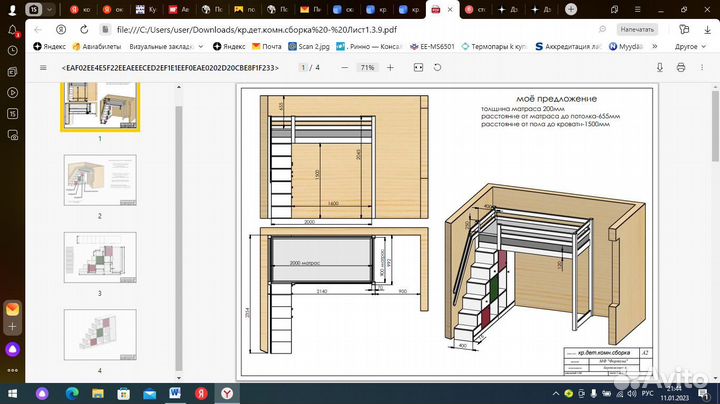The width and height of the screenshot is (720, 404).
Task: Open the tab counter showing 15
Action: (x=36, y=9)
